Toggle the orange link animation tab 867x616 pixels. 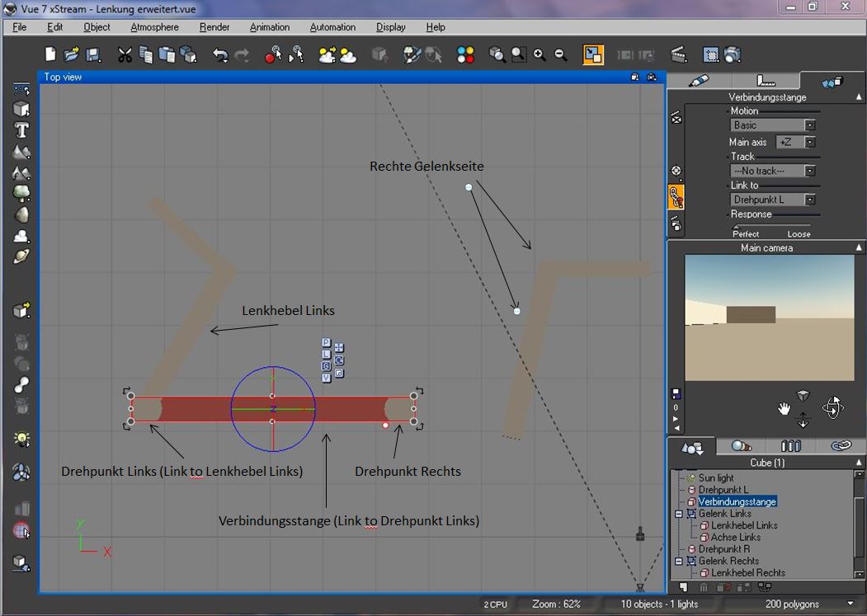676,196
